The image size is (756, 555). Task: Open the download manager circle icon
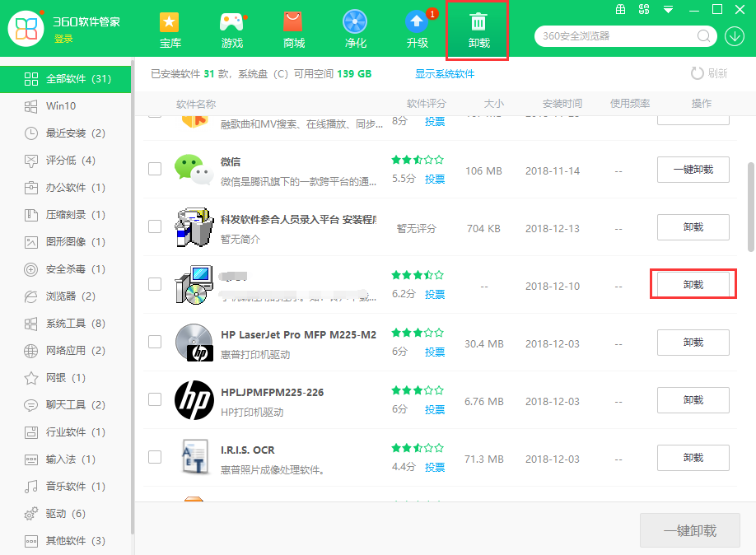pos(734,36)
